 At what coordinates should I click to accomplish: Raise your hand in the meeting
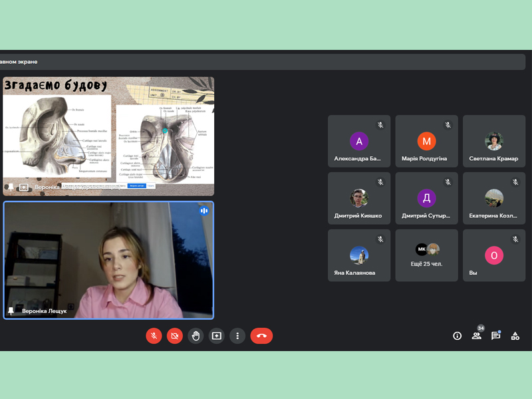196,336
